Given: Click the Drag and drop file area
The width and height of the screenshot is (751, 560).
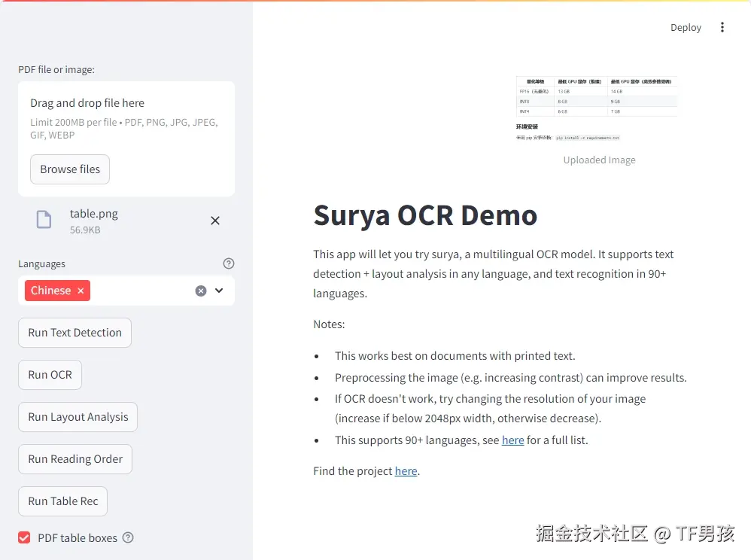Looking at the screenshot, I should (x=126, y=139).
